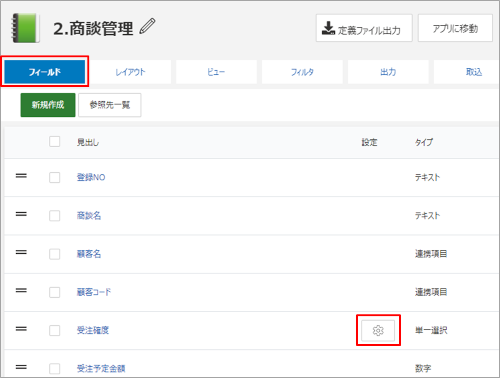Image resolution: width=500 pixels, height=378 pixels.
Task: Click the green 新規作成 button
Action: click(48, 105)
